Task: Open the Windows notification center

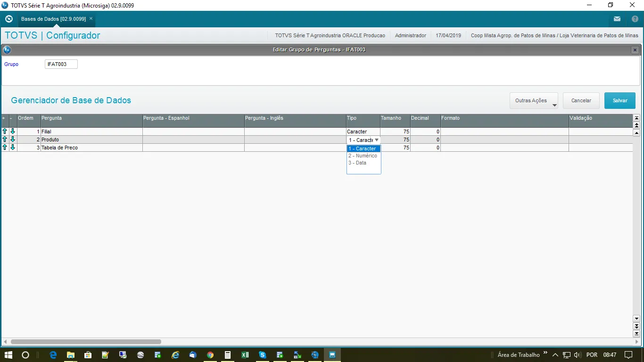Action: click(x=628, y=354)
